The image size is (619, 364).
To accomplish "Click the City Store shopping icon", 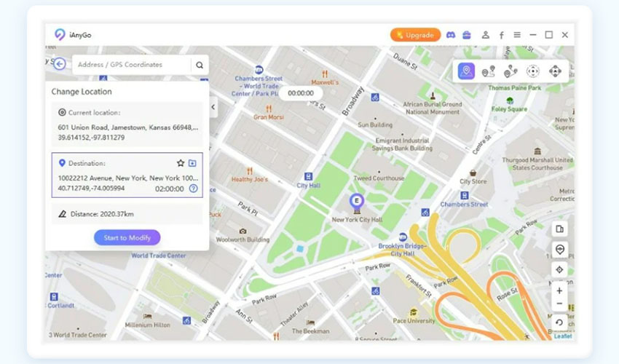I will [x=473, y=173].
